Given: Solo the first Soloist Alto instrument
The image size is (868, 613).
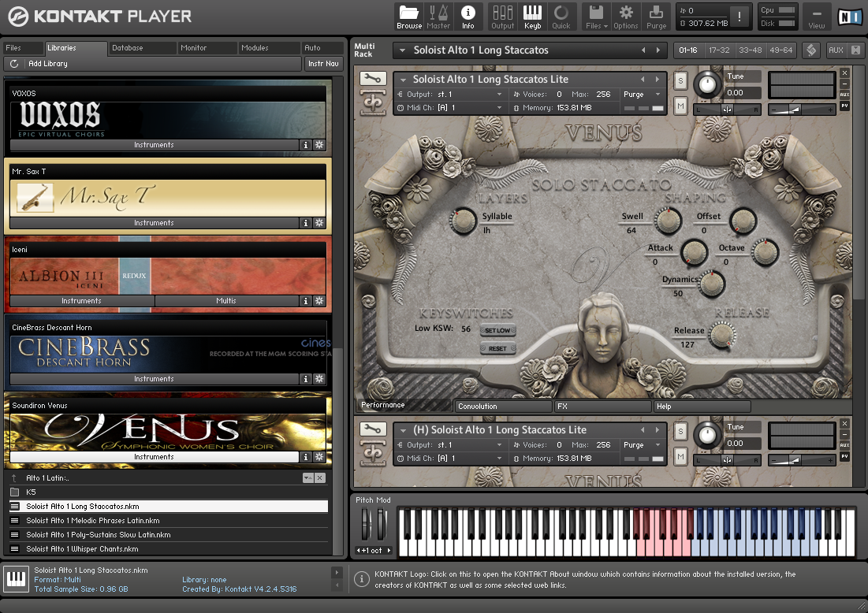Looking at the screenshot, I should [681, 81].
